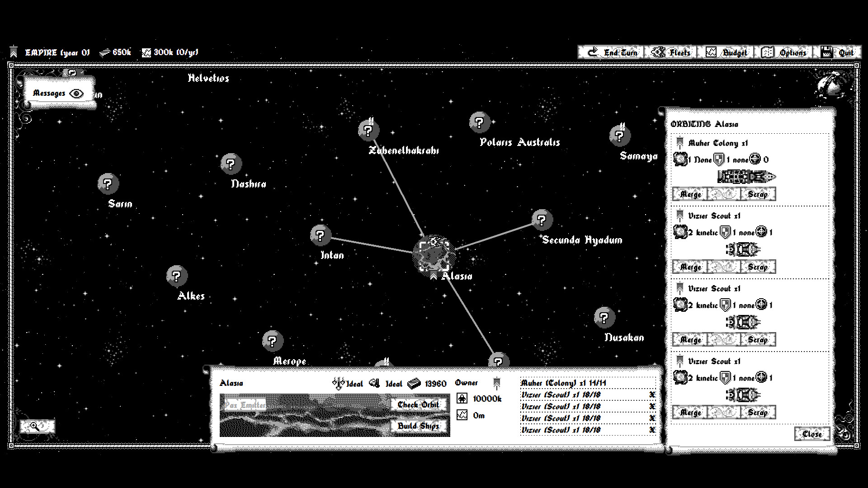Click the Quit disk icon
This screenshot has width=868, height=488.
826,52
